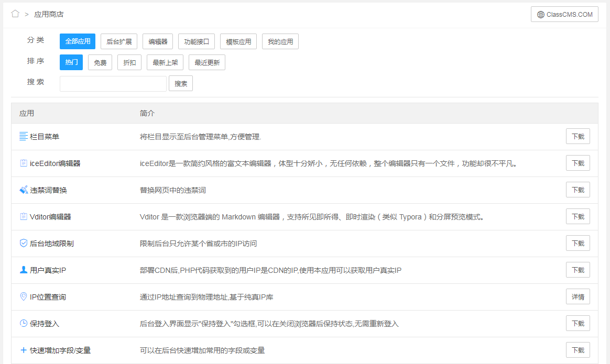The image size is (610, 364).
Task: Click the 栏目菜单 list icon
Action: tap(24, 137)
